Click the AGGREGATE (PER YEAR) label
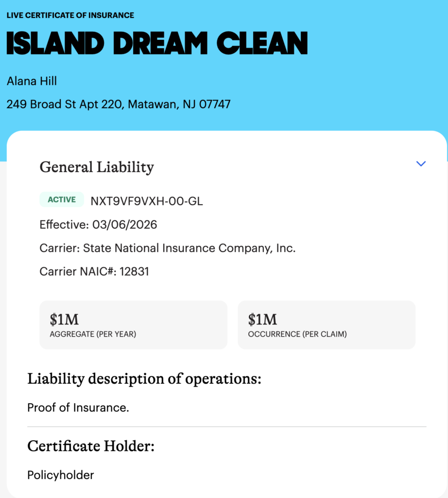 (x=93, y=335)
